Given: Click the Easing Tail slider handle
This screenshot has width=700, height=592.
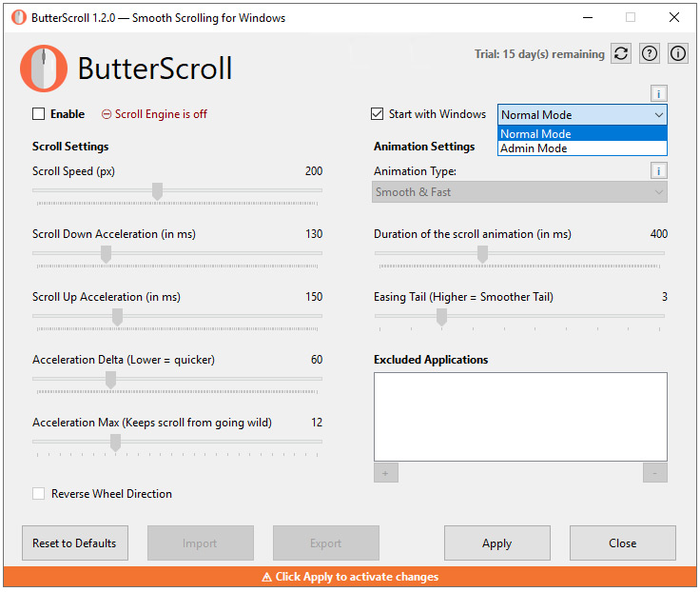Looking at the screenshot, I should (441, 317).
